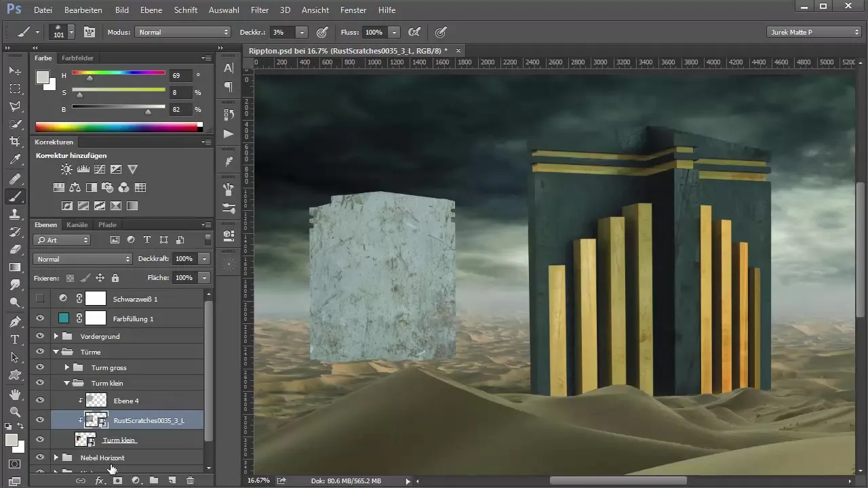Viewport: 868px width, 488px height.
Task: Hide the Turm gross group
Action: pos(40,367)
